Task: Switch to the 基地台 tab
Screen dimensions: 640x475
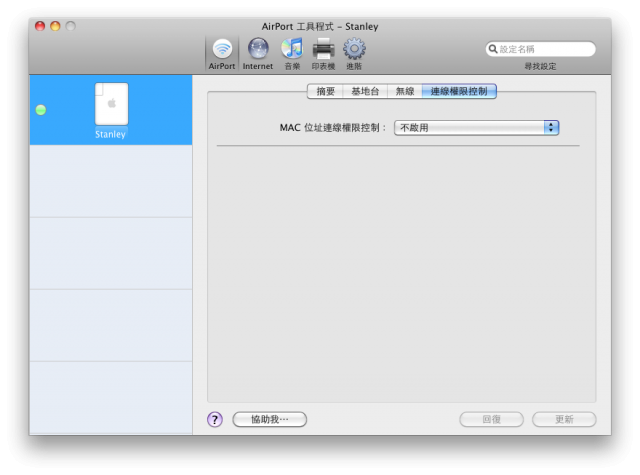Action: tap(365, 91)
